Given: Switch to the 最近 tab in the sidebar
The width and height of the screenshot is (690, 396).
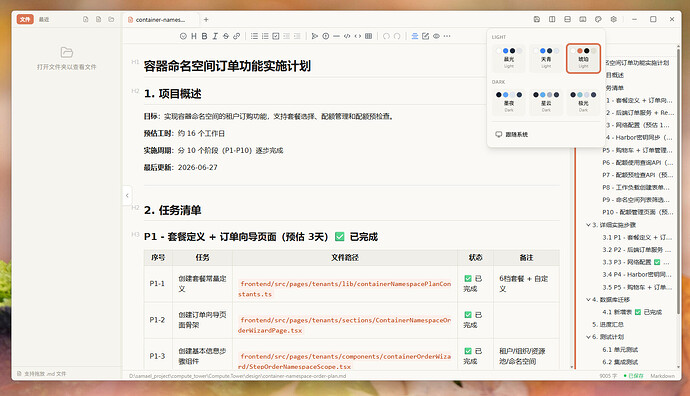Looking at the screenshot, I should coord(44,19).
